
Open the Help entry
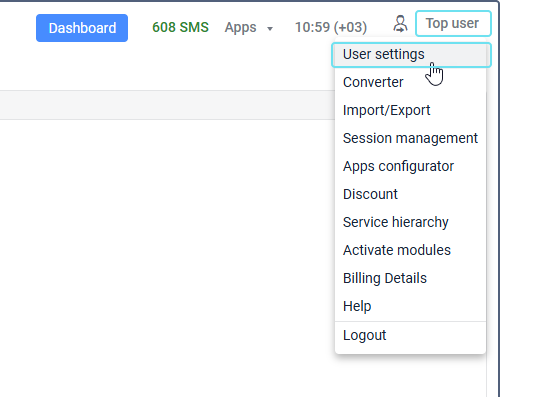tap(410, 306)
